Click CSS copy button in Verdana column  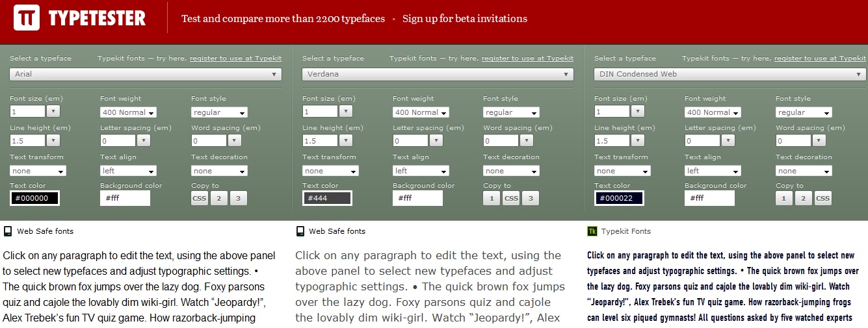(511, 199)
